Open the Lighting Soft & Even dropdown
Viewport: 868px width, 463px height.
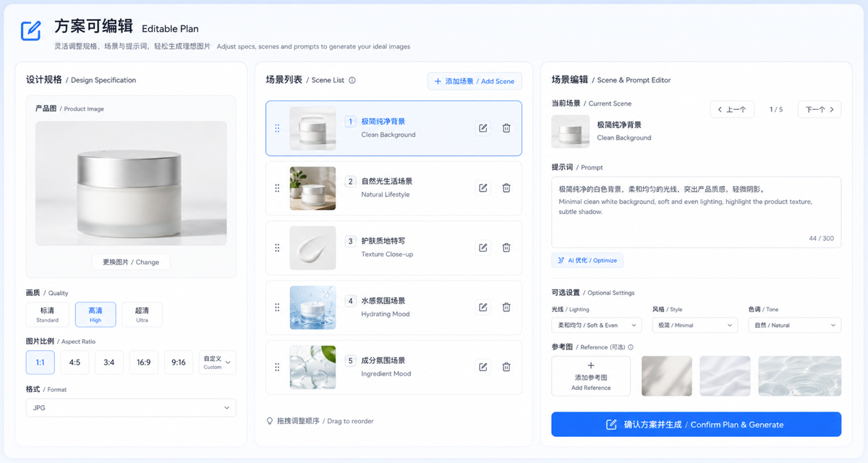coord(596,326)
